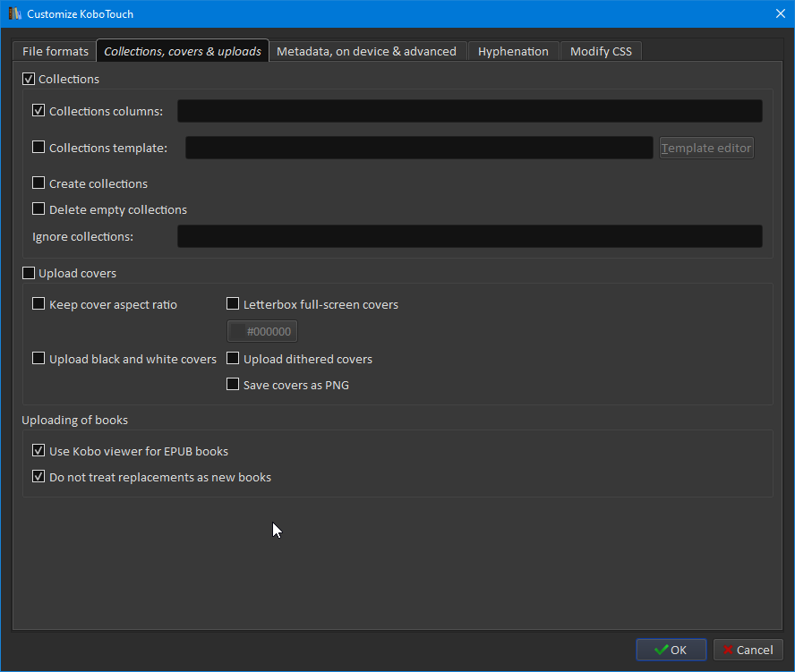Toggle Collections columns checkbox
This screenshot has height=672, width=795.
(38, 110)
